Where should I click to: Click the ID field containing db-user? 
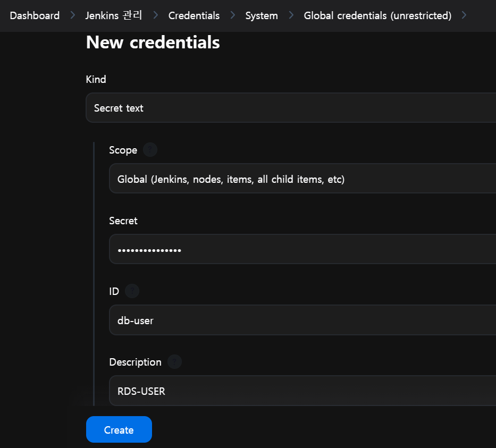click(x=302, y=320)
